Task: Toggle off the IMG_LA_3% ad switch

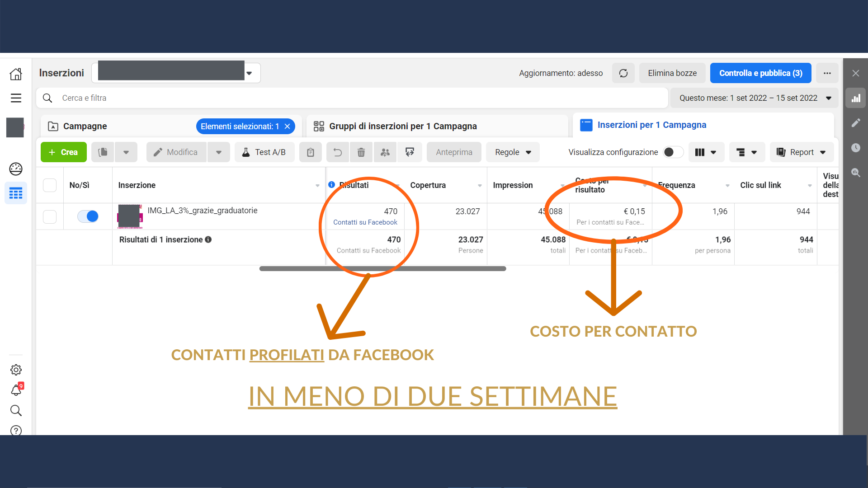Action: (x=88, y=216)
